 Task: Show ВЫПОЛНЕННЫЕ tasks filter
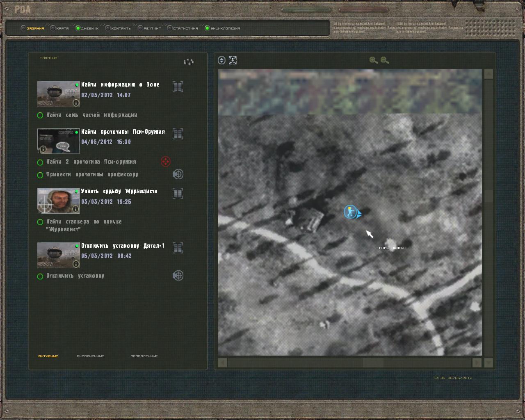point(90,356)
